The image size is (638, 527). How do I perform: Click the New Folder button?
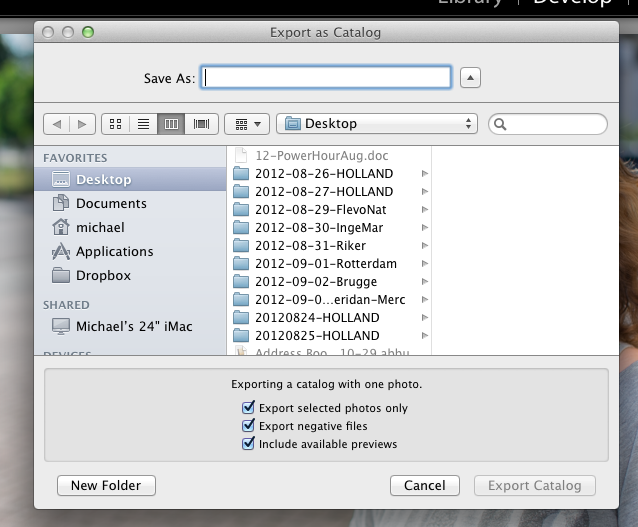106,486
